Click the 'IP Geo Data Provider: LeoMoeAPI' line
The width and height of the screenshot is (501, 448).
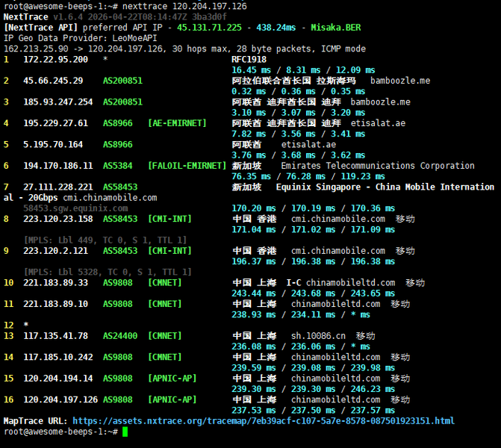point(80,38)
